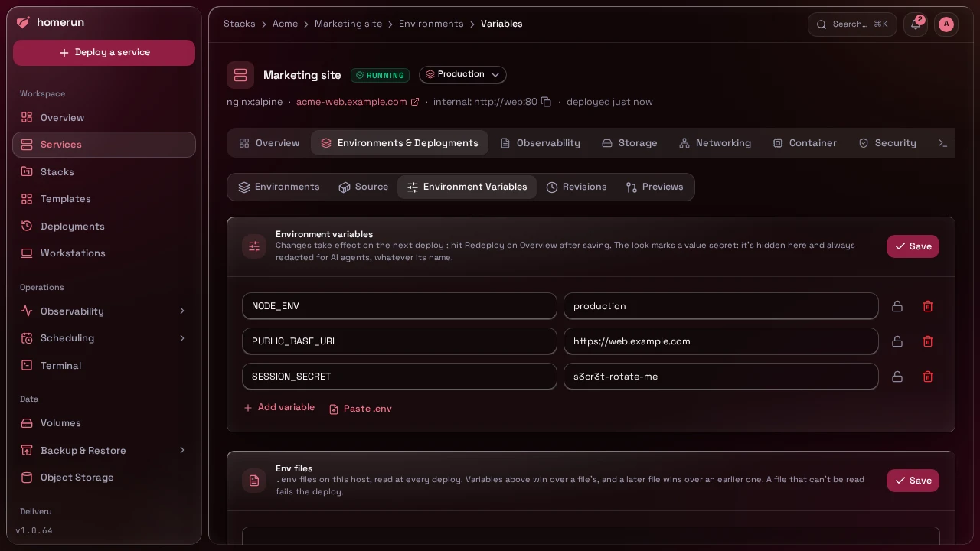
Task: Save the environment variables
Action: coord(913,246)
